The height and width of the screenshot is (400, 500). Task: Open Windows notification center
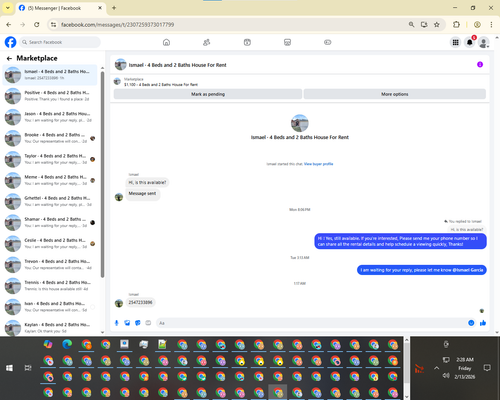click(x=487, y=368)
